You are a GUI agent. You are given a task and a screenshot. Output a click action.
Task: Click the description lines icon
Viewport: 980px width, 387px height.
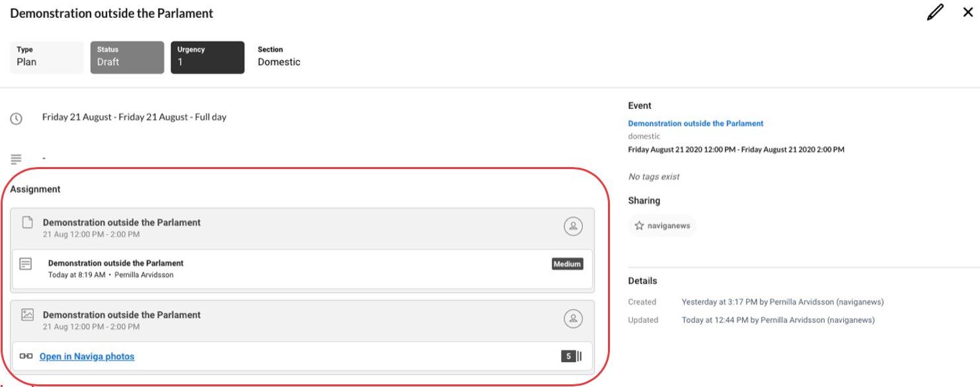pos(17,159)
